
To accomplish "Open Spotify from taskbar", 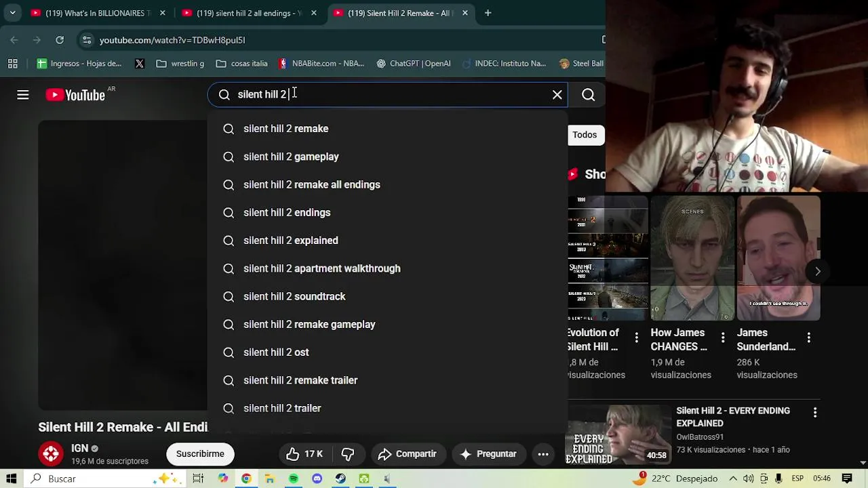I will tap(294, 479).
